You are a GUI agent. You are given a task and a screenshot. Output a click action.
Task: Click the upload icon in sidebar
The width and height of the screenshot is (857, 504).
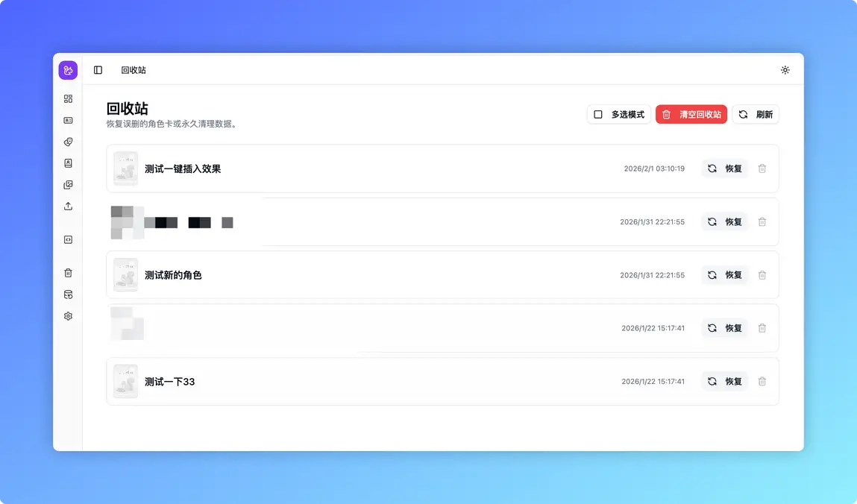(x=68, y=207)
